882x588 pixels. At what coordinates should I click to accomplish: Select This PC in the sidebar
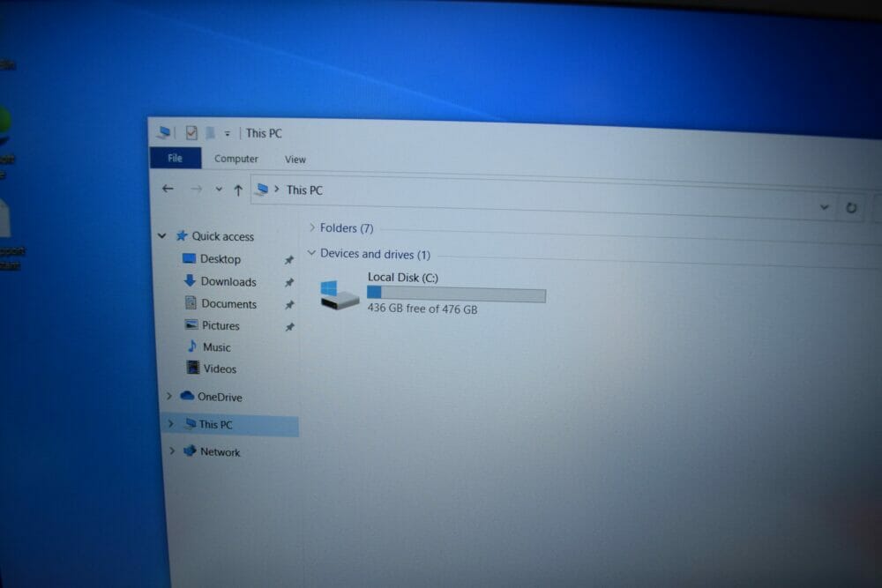click(x=215, y=425)
